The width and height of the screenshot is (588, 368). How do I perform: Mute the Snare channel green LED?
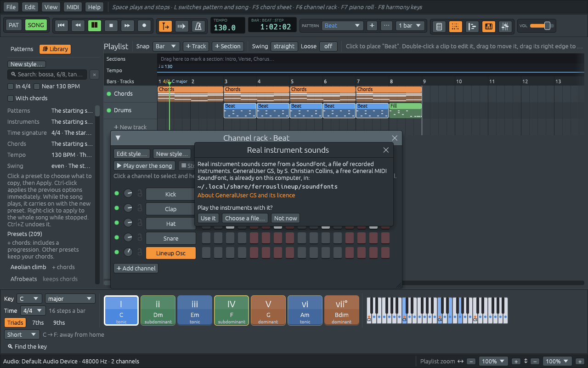117,238
